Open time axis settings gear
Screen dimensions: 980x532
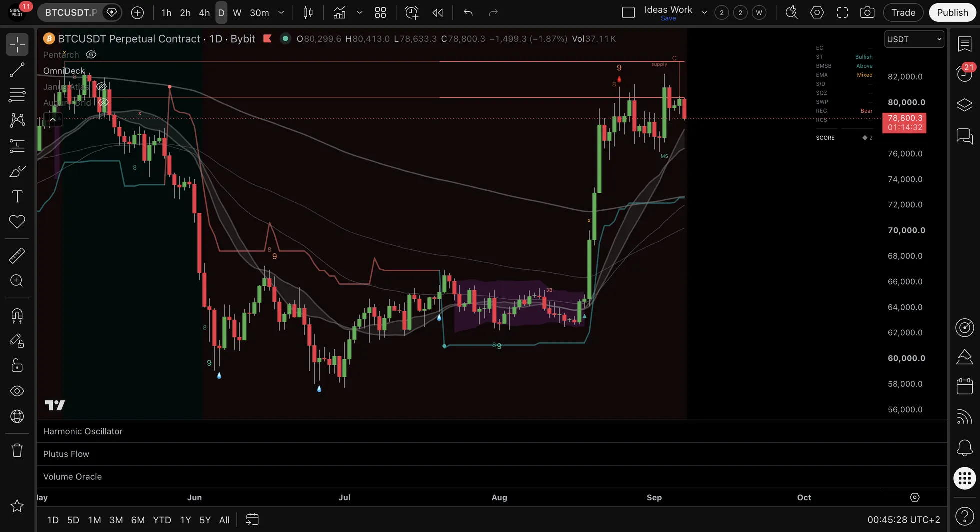click(x=914, y=497)
